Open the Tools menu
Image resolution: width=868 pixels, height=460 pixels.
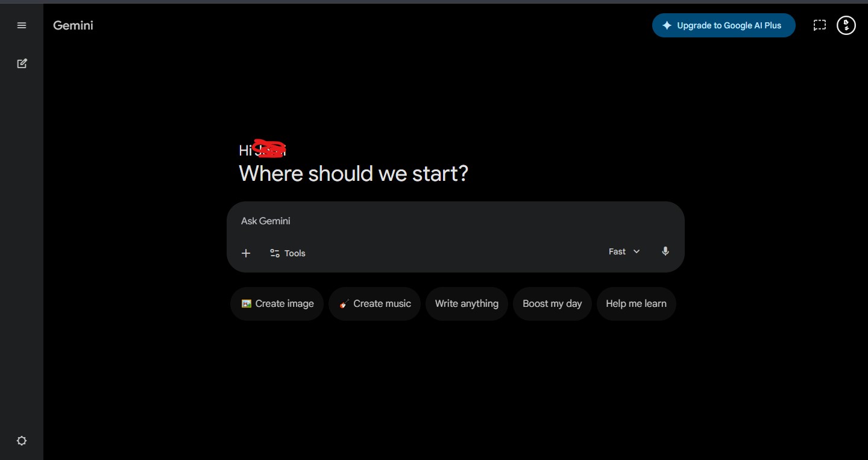(288, 253)
